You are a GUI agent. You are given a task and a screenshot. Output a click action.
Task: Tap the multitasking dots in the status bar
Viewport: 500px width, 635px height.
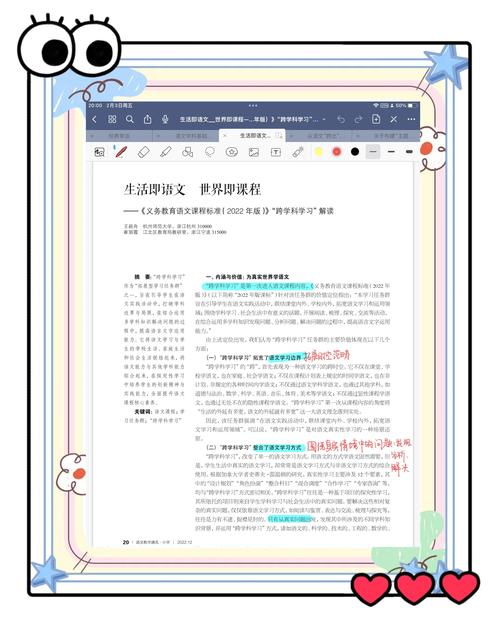(x=253, y=105)
